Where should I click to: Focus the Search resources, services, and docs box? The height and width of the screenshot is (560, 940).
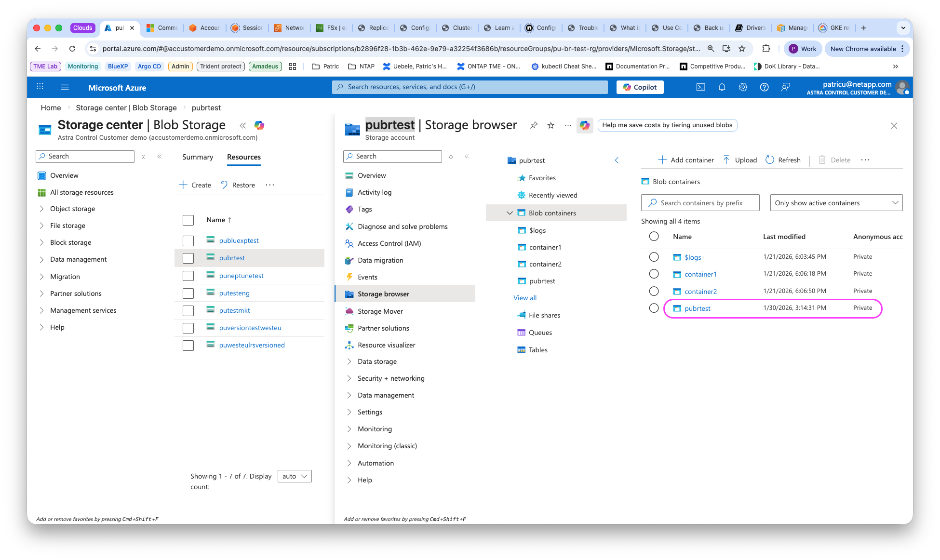pyautogui.click(x=470, y=87)
